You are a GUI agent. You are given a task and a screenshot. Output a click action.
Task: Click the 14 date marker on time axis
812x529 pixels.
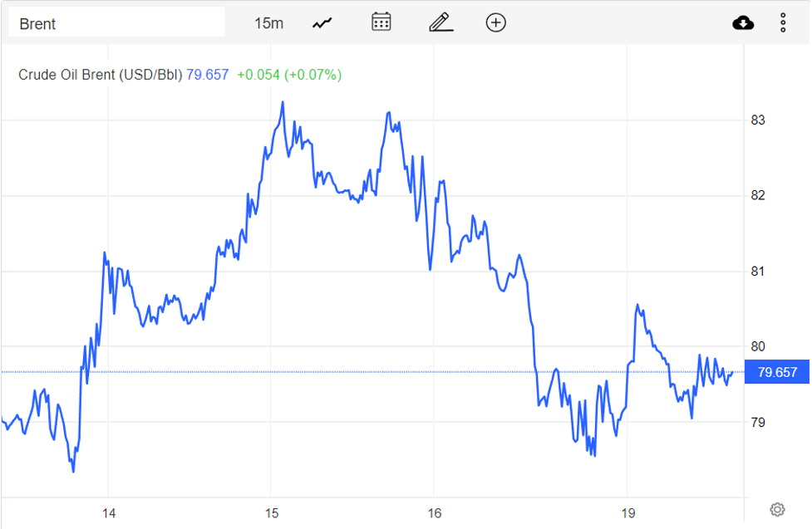tap(108, 512)
